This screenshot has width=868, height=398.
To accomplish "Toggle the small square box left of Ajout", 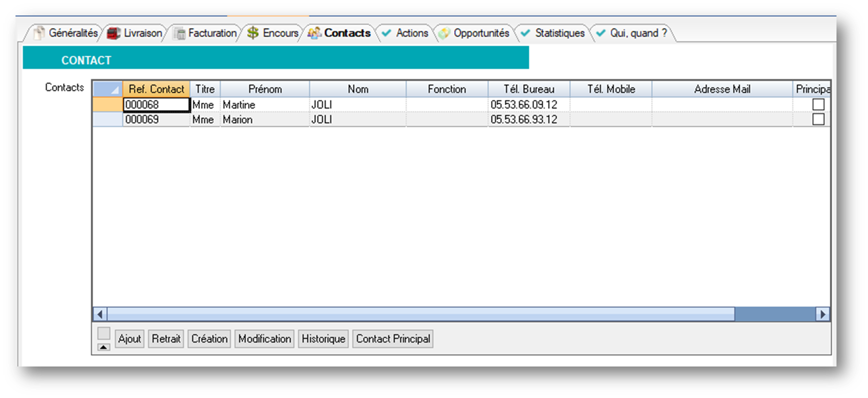I will coord(104,333).
